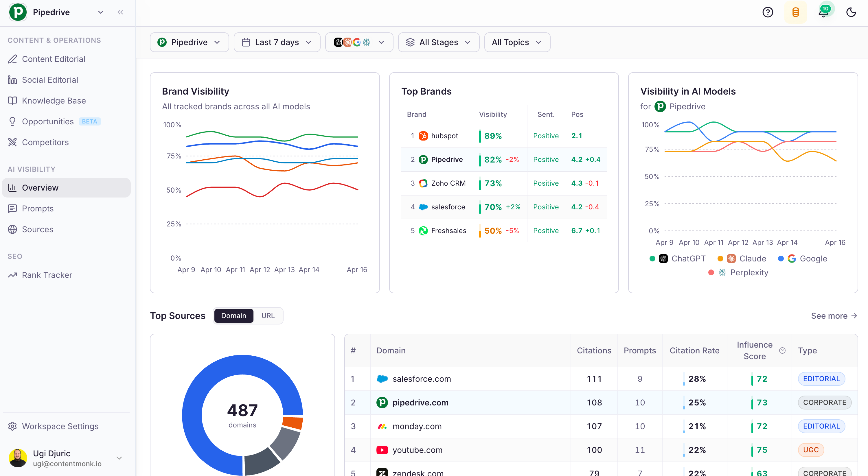This screenshot has height=476, width=868.
Task: Navigate to Sources in AI Visibility
Action: [x=37, y=229]
